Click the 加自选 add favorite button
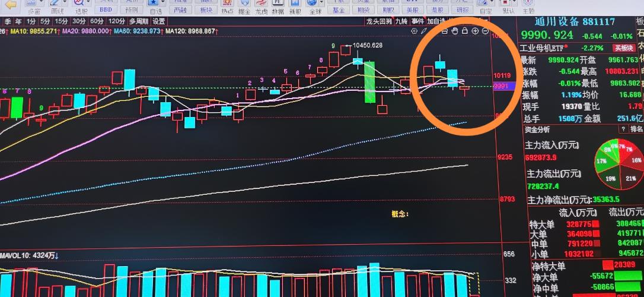Image resolution: width=644 pixels, height=297 pixels. click(x=436, y=21)
